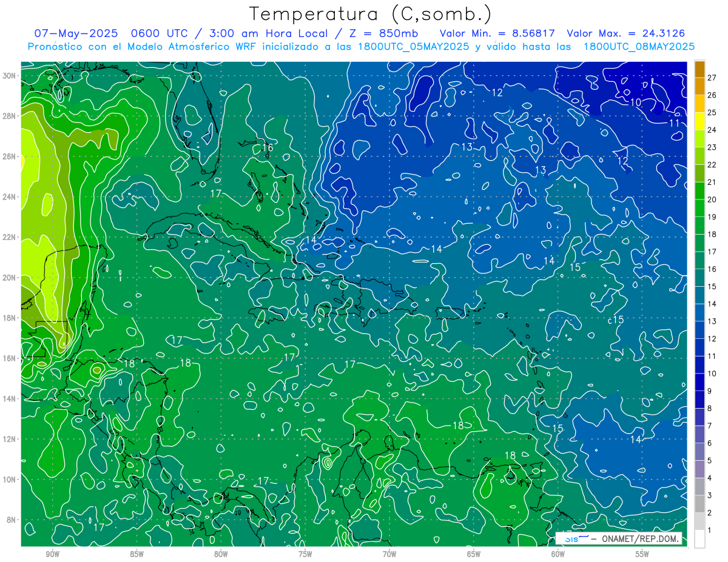The width and height of the screenshot is (728, 562).
Task: Click the "18N" latitude axis label
Action: click(x=9, y=318)
